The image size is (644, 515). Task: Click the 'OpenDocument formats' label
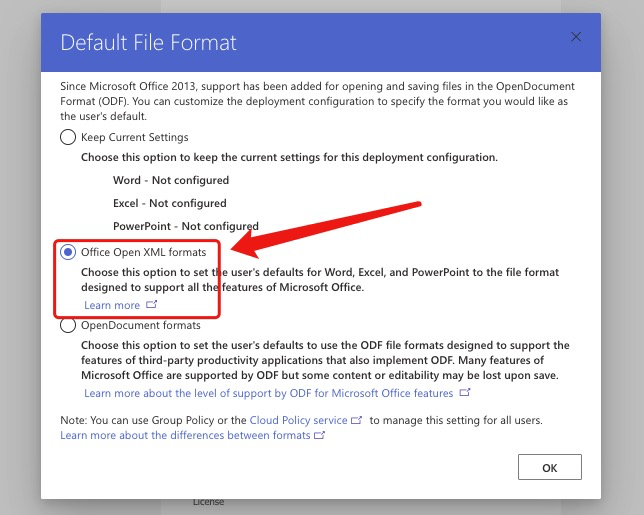(x=140, y=325)
